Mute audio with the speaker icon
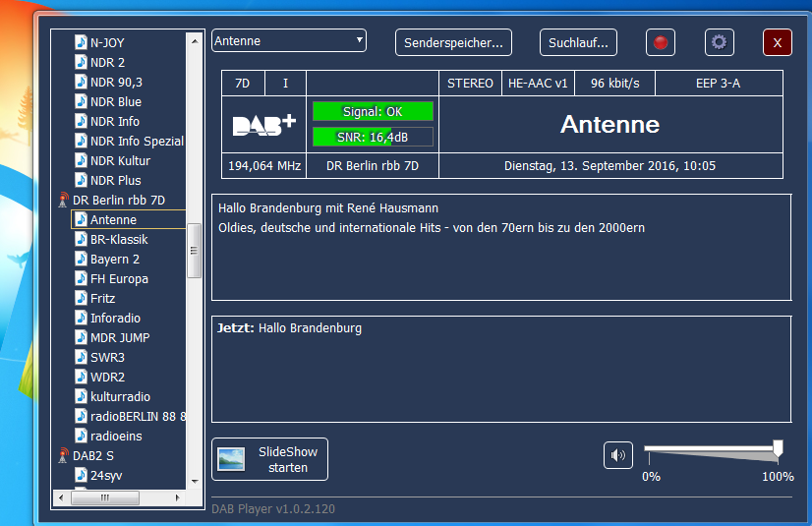 pyautogui.click(x=618, y=455)
